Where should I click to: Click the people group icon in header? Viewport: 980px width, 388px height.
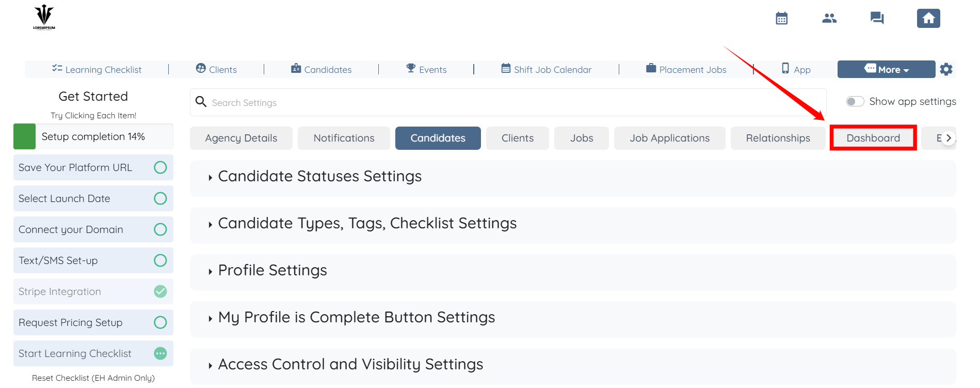[x=829, y=19]
